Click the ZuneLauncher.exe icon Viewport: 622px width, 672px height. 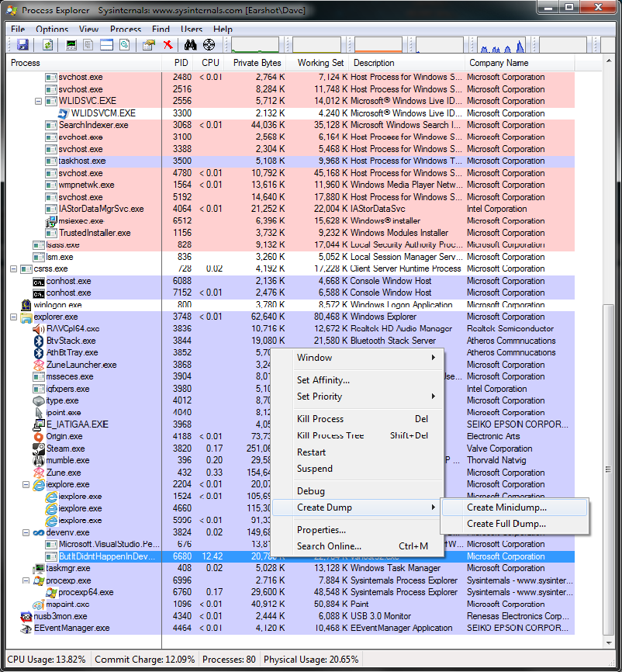pyautogui.click(x=39, y=365)
